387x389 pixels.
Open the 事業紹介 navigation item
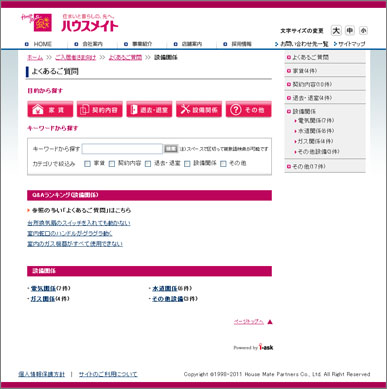(x=138, y=44)
